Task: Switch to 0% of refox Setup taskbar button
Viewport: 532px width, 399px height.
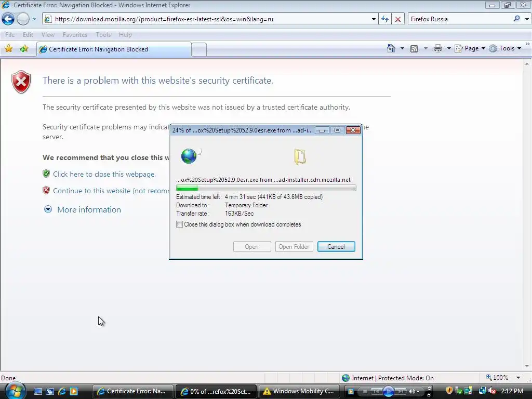Action: coord(217,391)
